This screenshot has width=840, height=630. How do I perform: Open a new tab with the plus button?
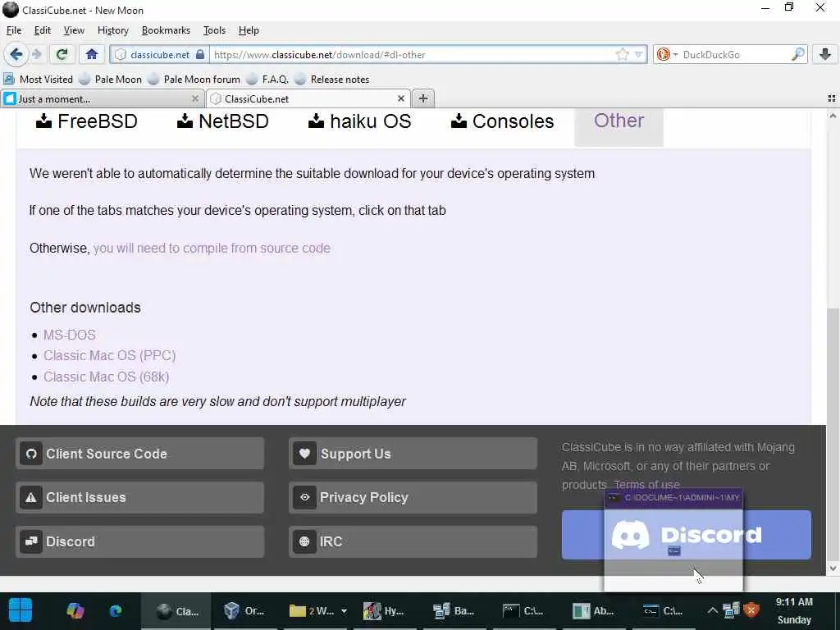click(x=423, y=98)
